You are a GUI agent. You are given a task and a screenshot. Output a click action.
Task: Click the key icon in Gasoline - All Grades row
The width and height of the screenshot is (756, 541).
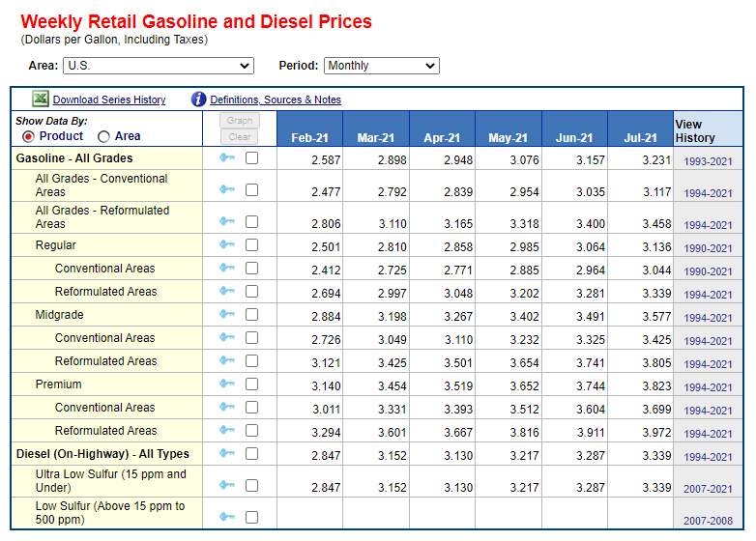point(227,158)
